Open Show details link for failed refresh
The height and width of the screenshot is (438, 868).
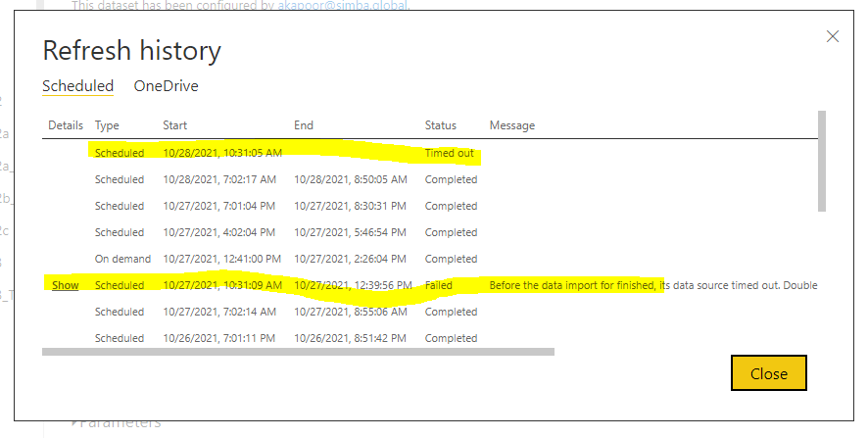click(66, 285)
